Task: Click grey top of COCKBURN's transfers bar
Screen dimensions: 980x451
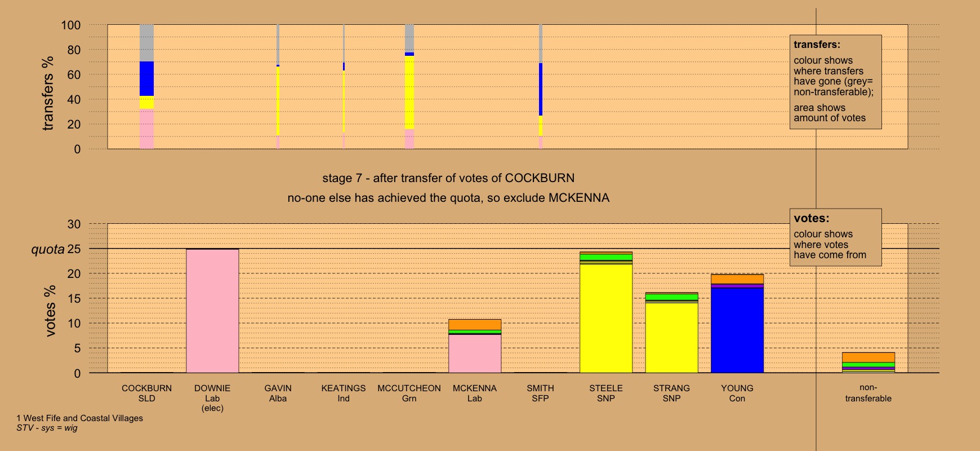Action: tap(146, 43)
